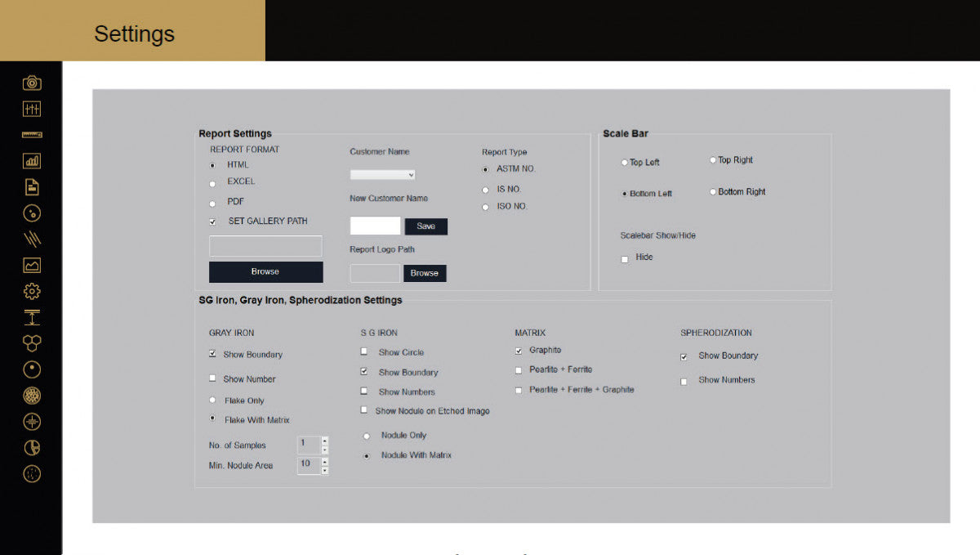Open the image gallery icon

[x=31, y=265]
